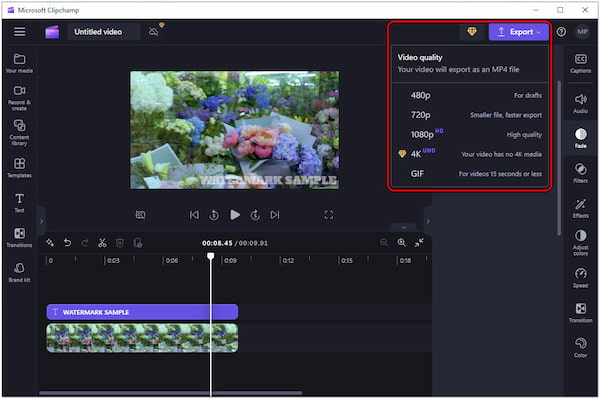Select the flower video clip on timeline

tap(142, 338)
